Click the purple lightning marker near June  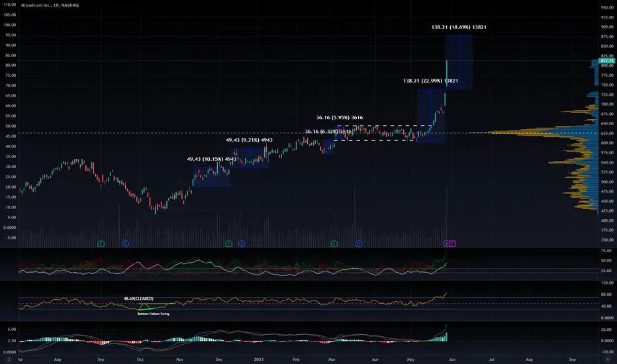pos(446,244)
